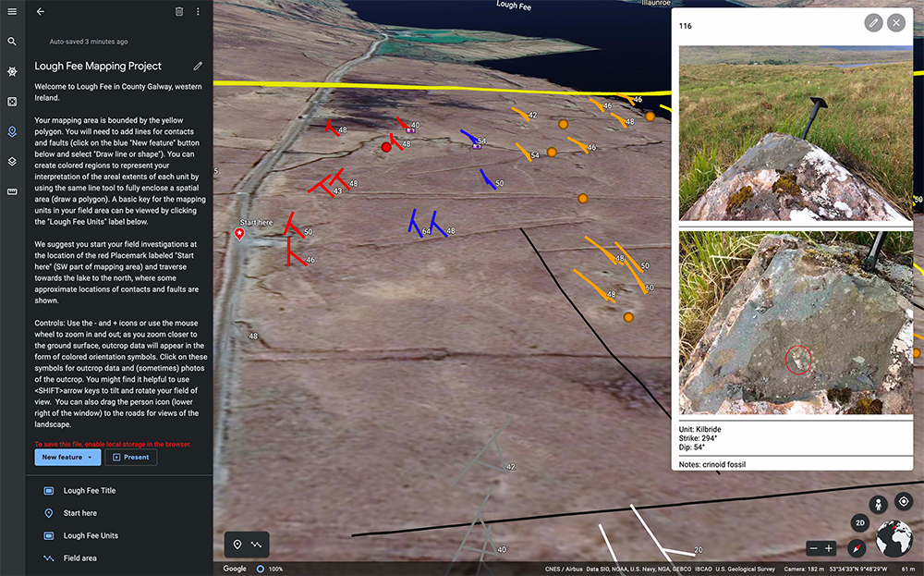Viewport: 924px width, 576px height.
Task: Select the draw line or shape tool
Action: coord(257,545)
